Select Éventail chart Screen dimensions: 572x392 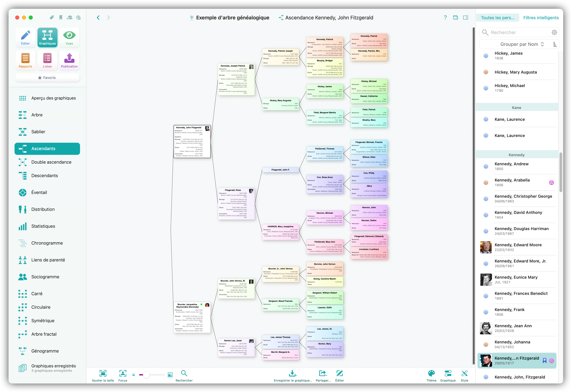click(47, 193)
